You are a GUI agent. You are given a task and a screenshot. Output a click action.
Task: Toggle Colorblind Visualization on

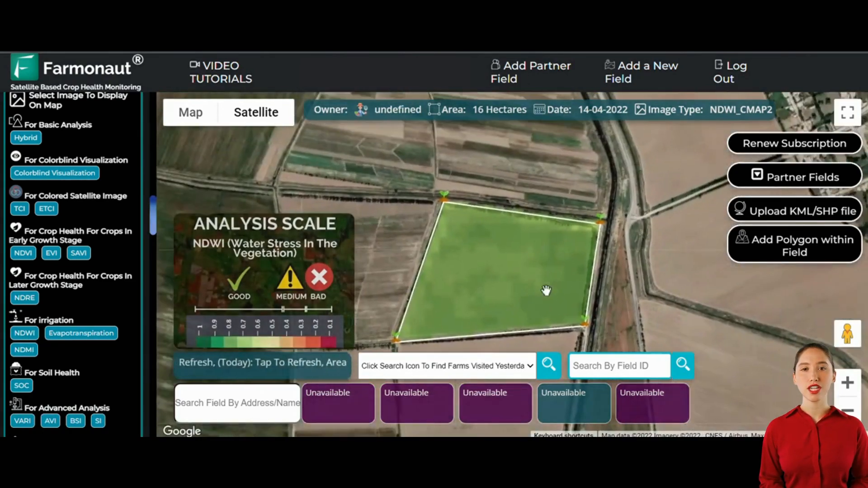coord(54,173)
